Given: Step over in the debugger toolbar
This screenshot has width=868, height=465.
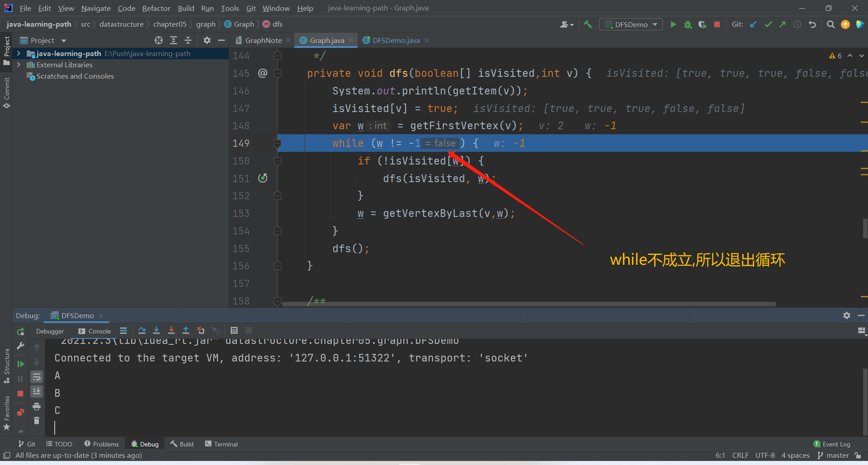Looking at the screenshot, I should tap(142, 330).
